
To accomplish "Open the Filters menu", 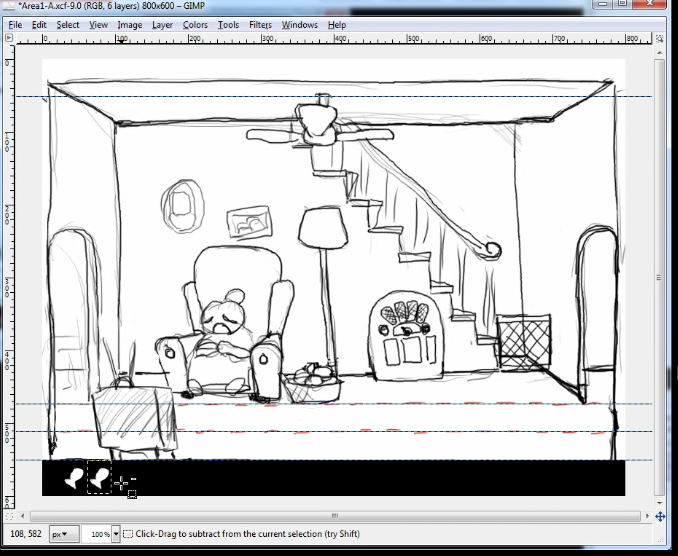I will 260,25.
